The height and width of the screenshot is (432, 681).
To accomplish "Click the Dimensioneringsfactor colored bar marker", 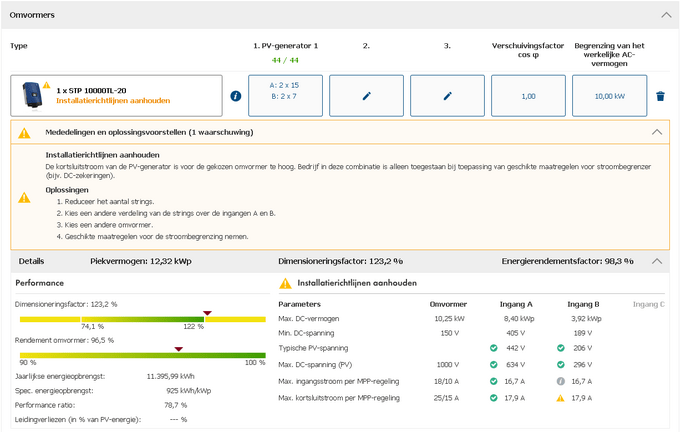I will [207, 314].
